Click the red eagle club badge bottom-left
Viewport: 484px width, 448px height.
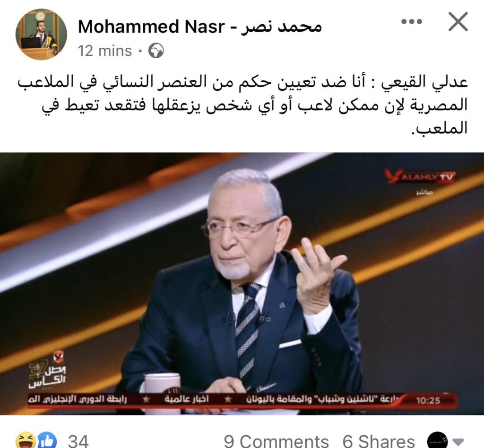(57, 357)
